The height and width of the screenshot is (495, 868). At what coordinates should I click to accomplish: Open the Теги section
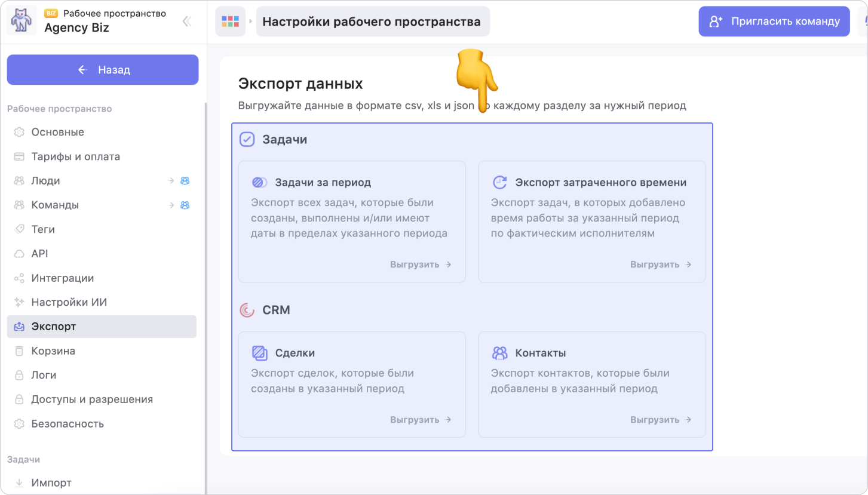click(43, 229)
